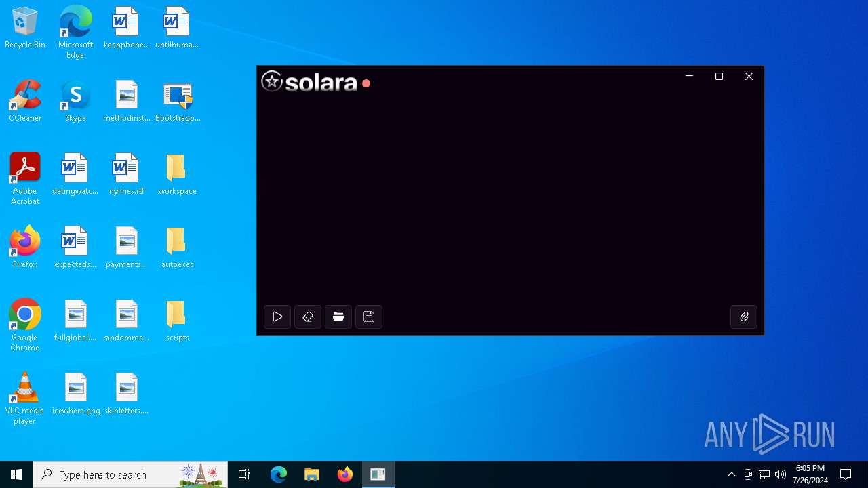Launch Firefox from the taskbar
Viewport: 868px width, 488px height.
[x=345, y=474]
